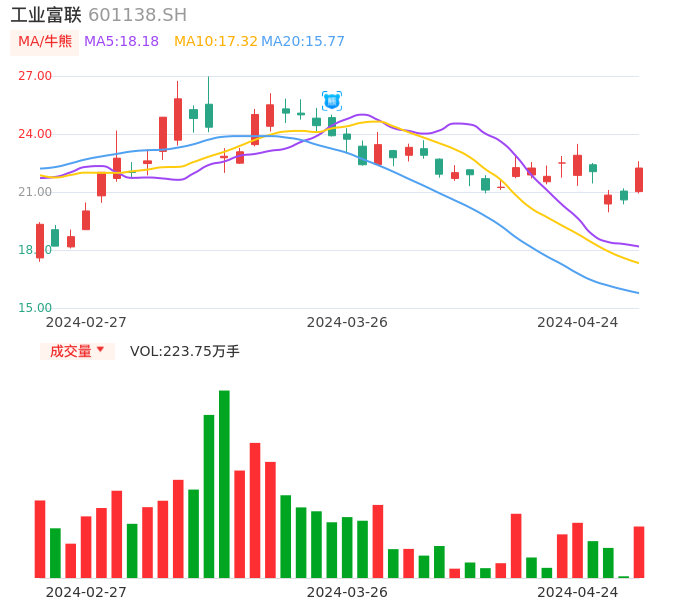Image resolution: width=686 pixels, height=606 pixels.
Task: Click the MA5:18.18 legend label
Action: pos(121,42)
